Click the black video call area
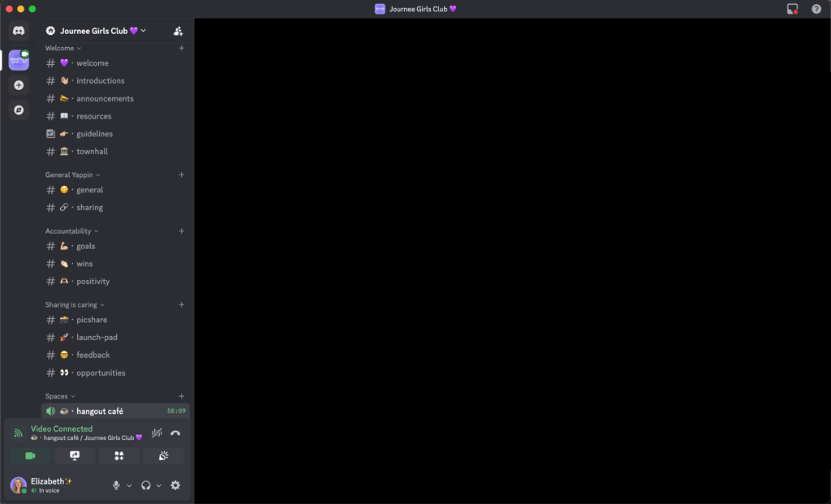 (x=513, y=261)
